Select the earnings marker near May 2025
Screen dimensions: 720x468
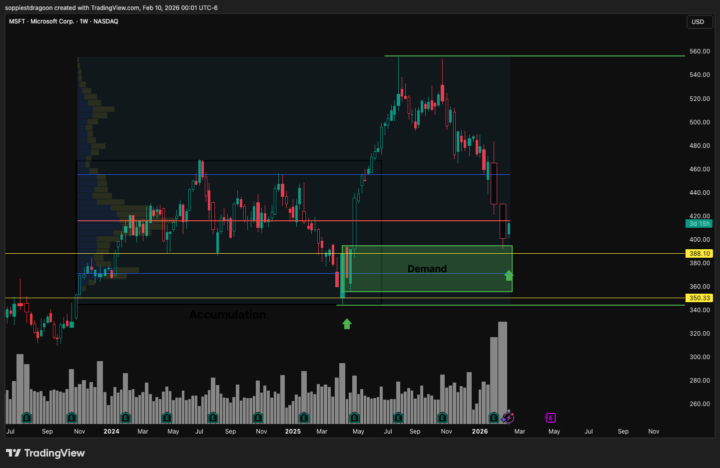click(354, 417)
